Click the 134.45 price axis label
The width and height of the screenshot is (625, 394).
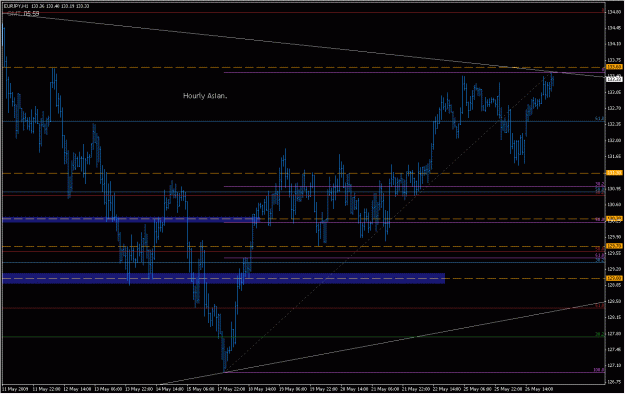pos(614,28)
